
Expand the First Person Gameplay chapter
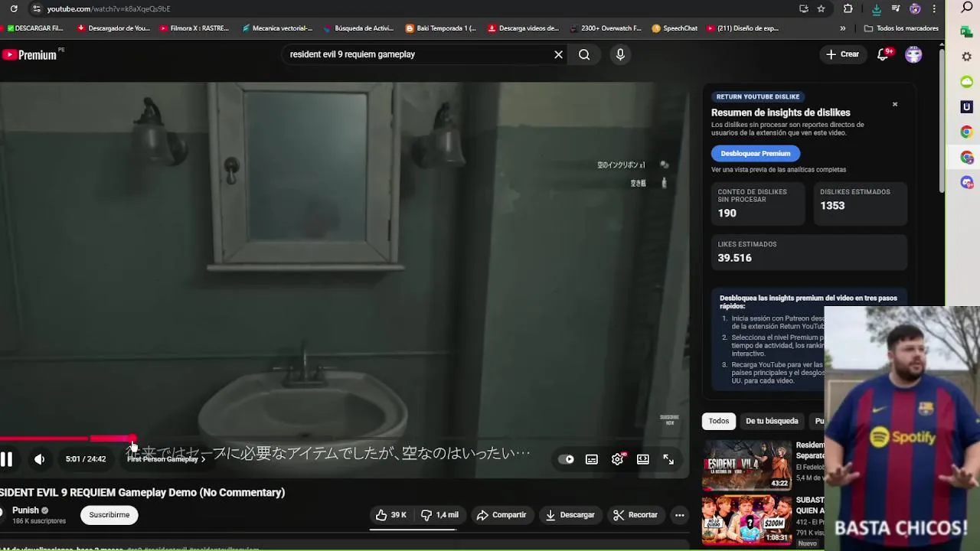(166, 459)
